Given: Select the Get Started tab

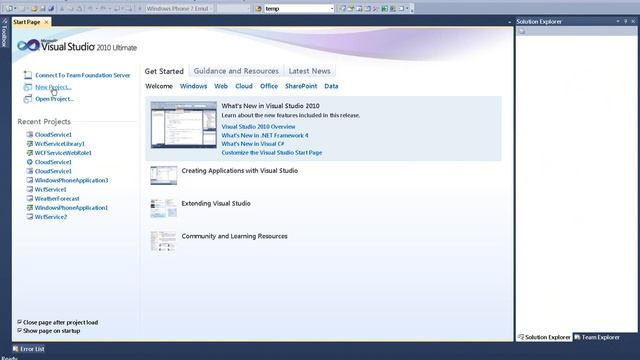Looking at the screenshot, I should coord(164,71).
